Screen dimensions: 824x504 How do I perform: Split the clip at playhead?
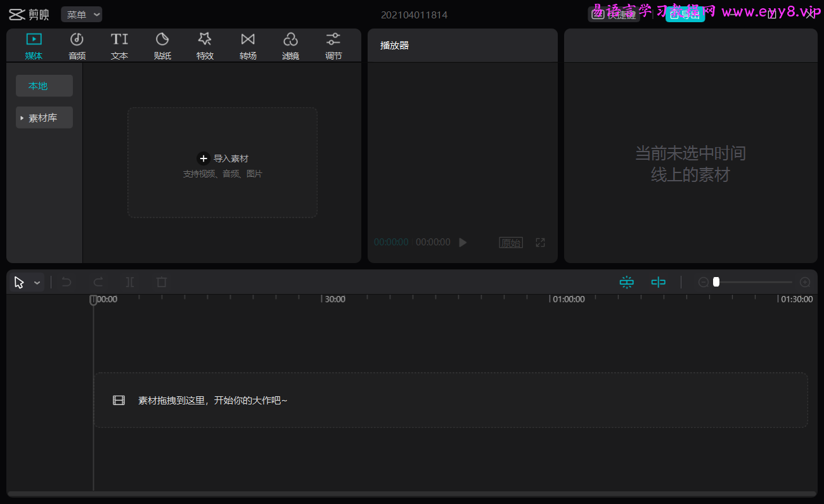pyautogui.click(x=130, y=282)
